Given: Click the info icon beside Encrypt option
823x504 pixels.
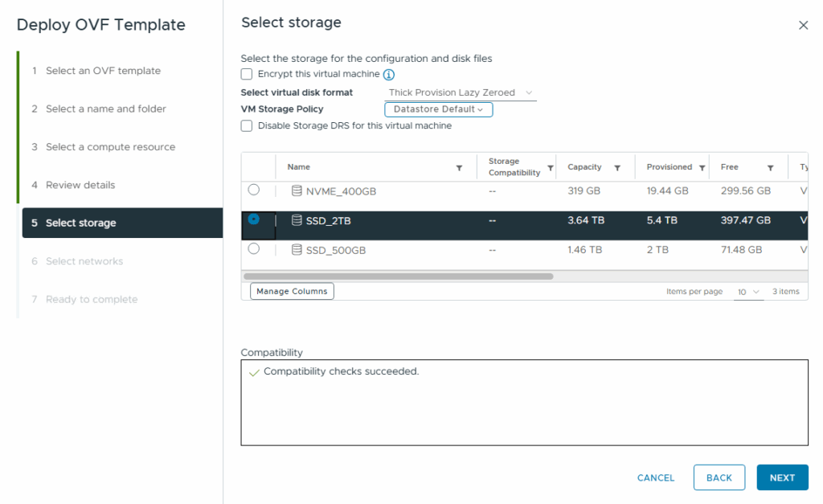Looking at the screenshot, I should click(x=389, y=75).
